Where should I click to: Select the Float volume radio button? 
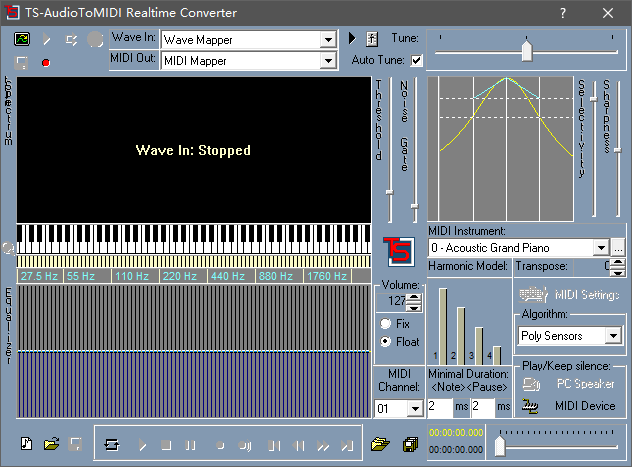[x=385, y=342]
